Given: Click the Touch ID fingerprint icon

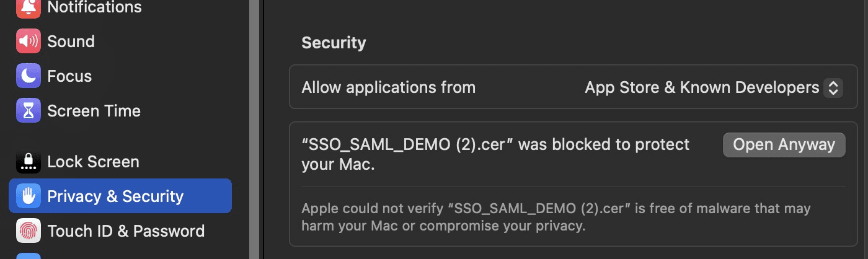Looking at the screenshot, I should pos(28,231).
